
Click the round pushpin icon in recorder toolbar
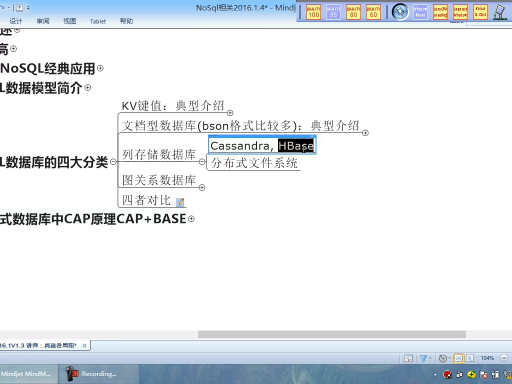click(x=400, y=12)
